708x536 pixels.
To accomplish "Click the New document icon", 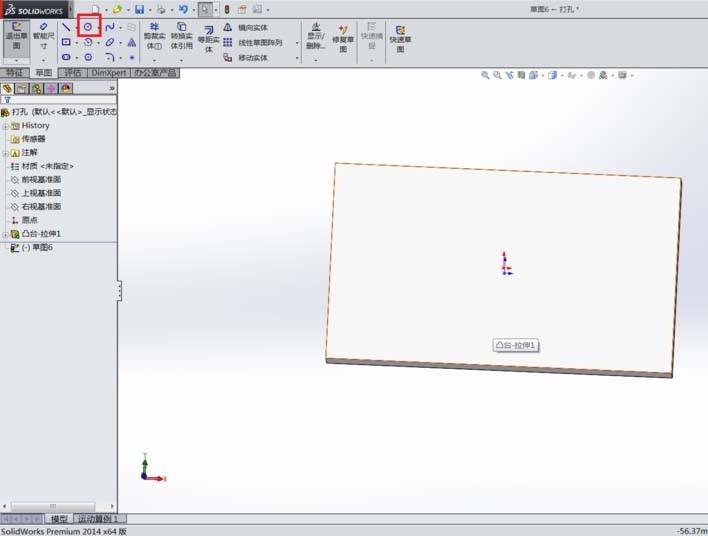I will click(95, 9).
